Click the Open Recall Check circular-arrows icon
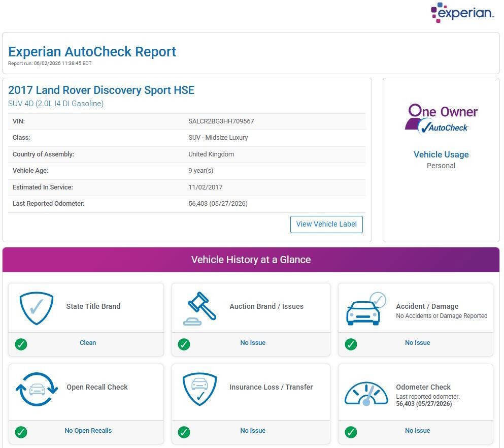Screen dimensions: 504x448 [x=37, y=389]
